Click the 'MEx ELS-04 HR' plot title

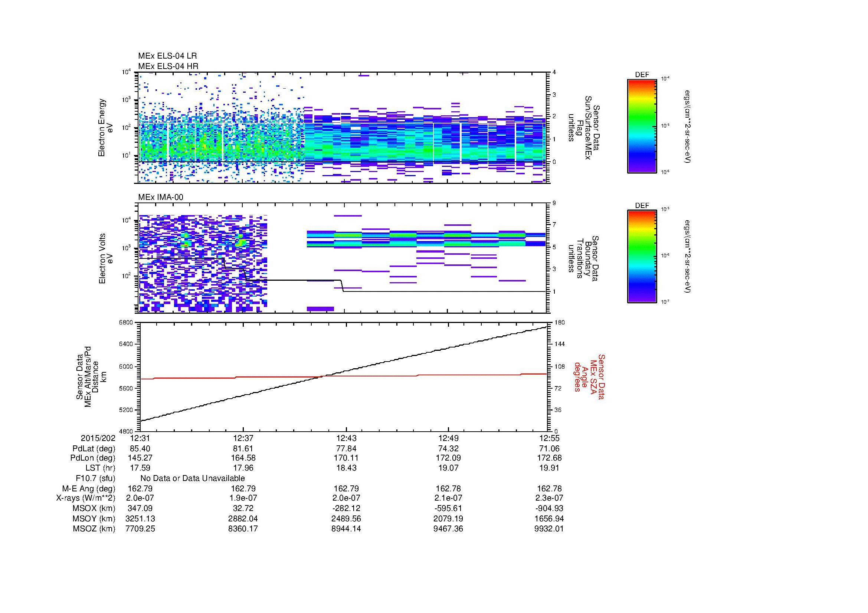(168, 66)
